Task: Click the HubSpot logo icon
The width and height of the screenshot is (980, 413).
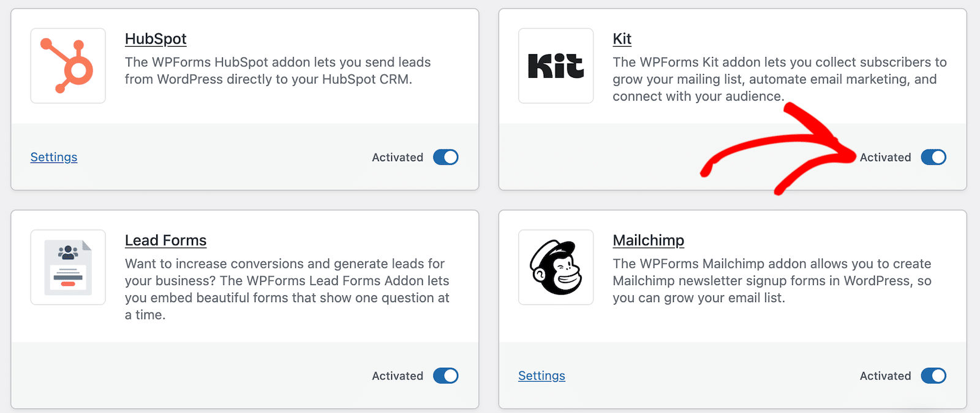Action: [68, 66]
